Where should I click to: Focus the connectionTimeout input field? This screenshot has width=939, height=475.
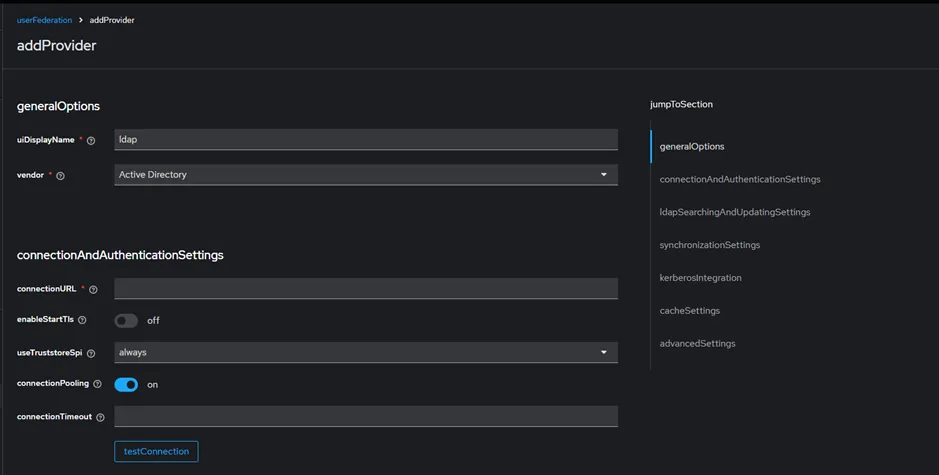pyautogui.click(x=366, y=416)
